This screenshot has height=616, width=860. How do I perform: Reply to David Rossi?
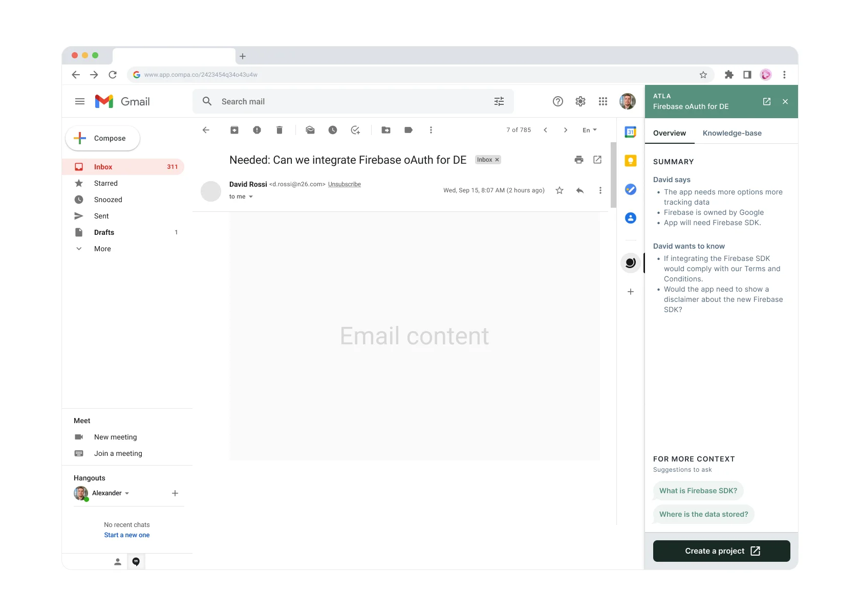tap(580, 190)
